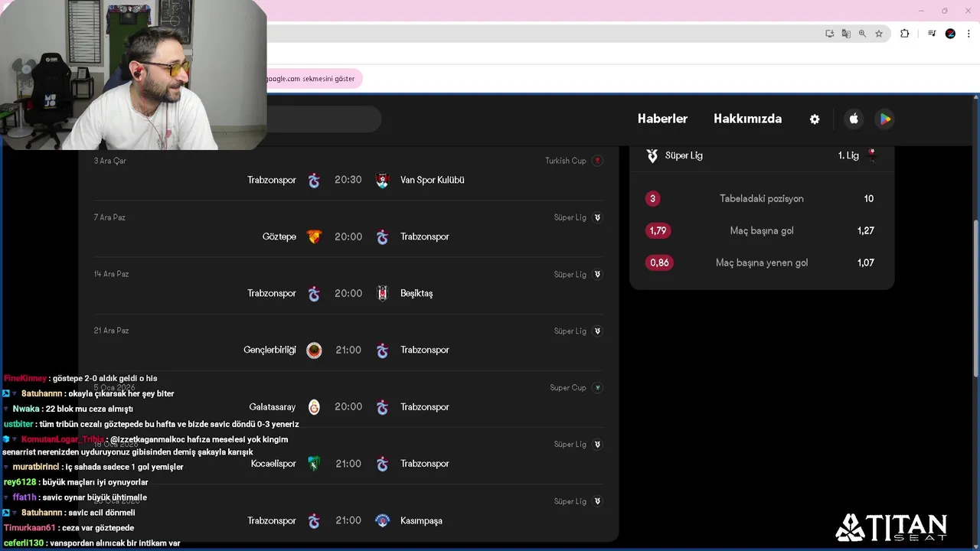Click the Kasımpaşa team crest

(383, 520)
